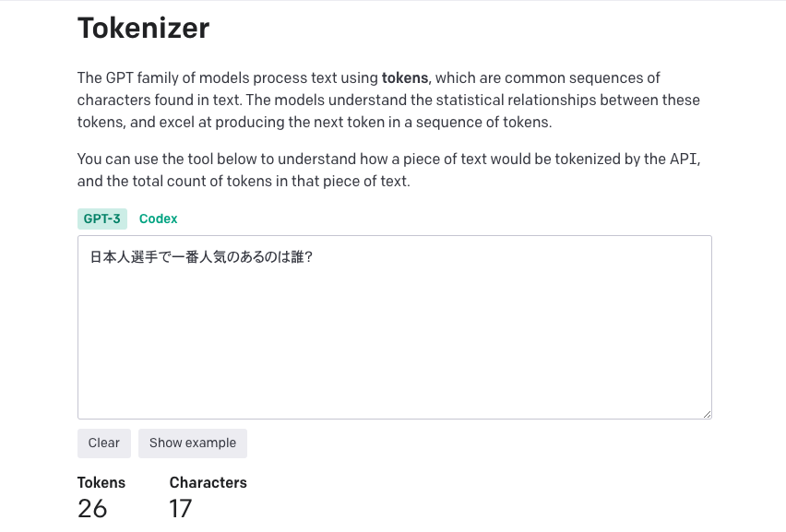The width and height of the screenshot is (786, 532).
Task: Click the 誰 character in the text box
Action: [x=297, y=256]
